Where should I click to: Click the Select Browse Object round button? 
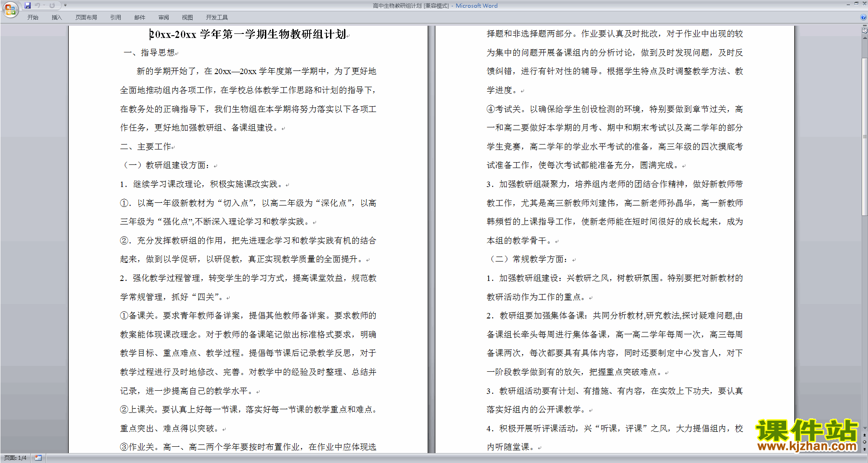pyautogui.click(x=865, y=442)
